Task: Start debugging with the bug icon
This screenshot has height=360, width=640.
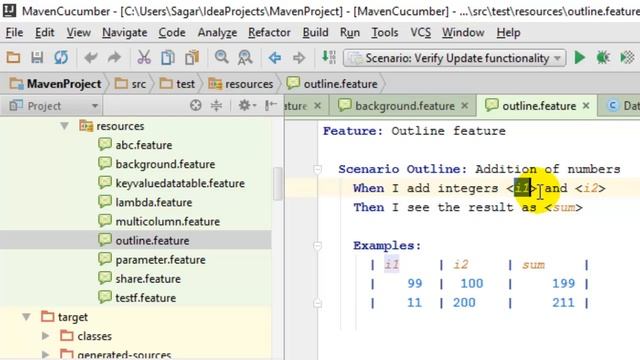Action: 603,58
